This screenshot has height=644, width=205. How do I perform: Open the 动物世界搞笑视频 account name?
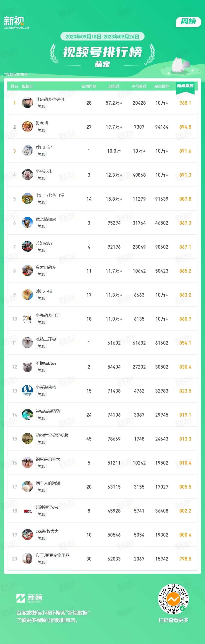point(52,435)
